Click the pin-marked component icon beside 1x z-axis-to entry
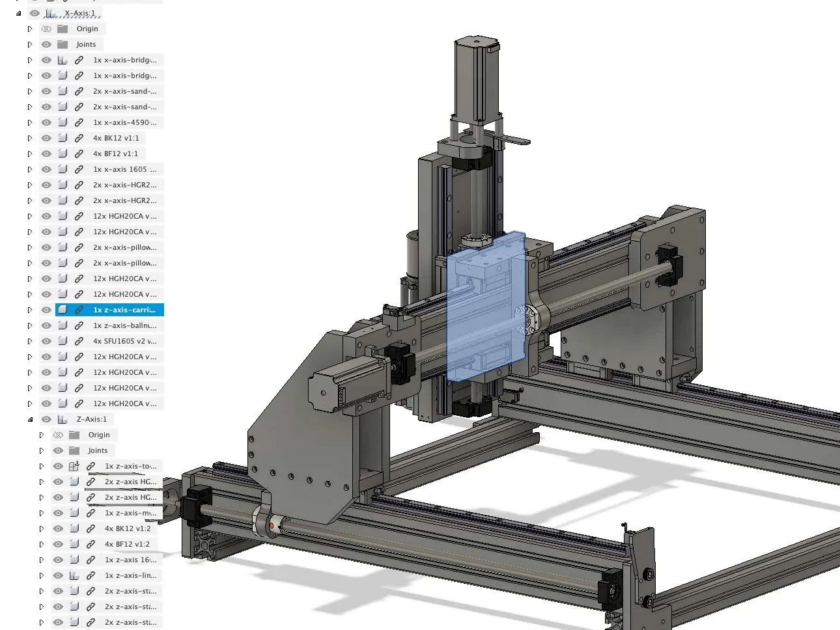 (74, 465)
